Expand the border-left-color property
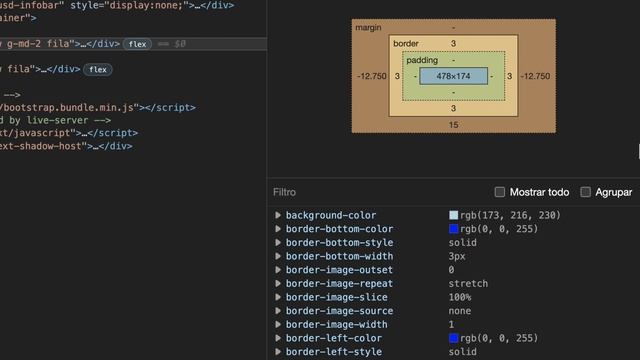Viewport: 640px width, 360px height. click(278, 338)
